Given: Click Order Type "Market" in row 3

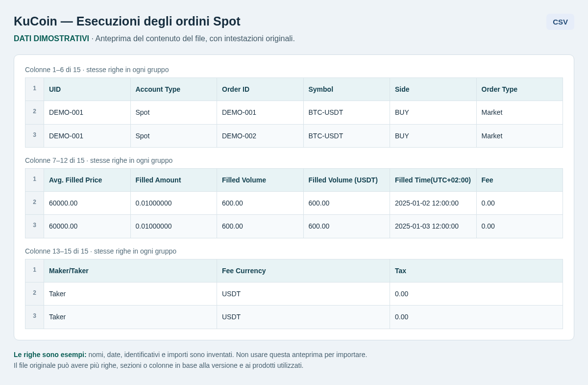Looking at the screenshot, I should coord(520,136).
